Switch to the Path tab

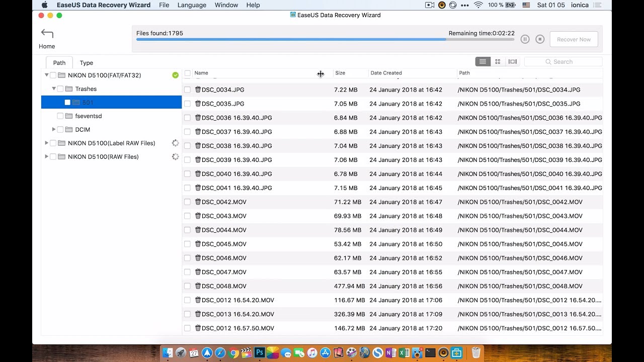pos(59,63)
